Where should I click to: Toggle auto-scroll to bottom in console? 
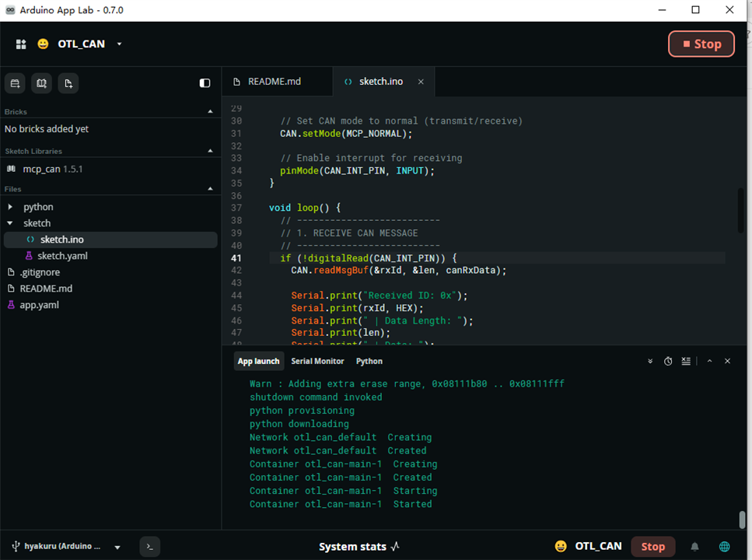tap(650, 362)
